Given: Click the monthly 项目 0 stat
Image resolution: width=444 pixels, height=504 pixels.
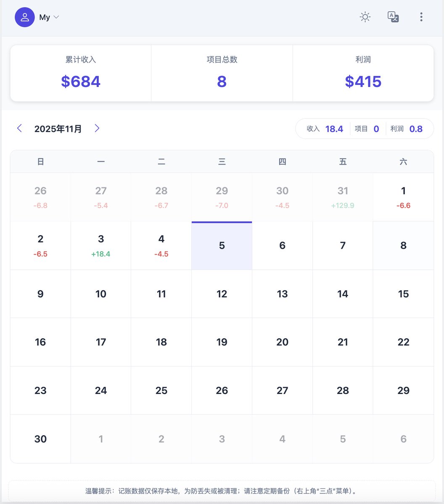Looking at the screenshot, I should click(x=367, y=129).
